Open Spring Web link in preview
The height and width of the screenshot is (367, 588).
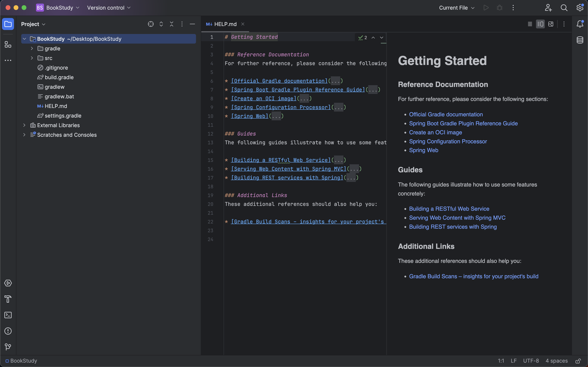click(x=424, y=150)
